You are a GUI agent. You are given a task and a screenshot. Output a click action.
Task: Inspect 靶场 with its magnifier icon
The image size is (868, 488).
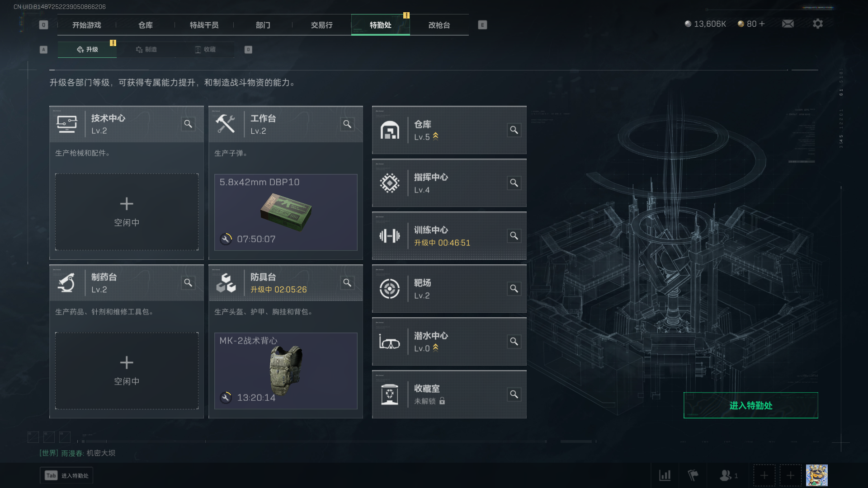click(514, 289)
